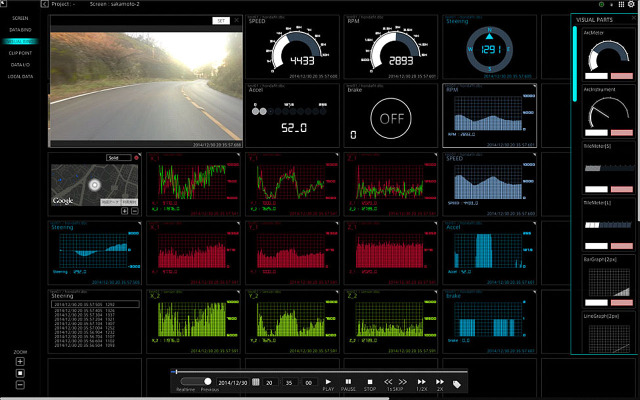Screen dimensions: 640x400
Task: Click corner marker of Z_1 line graph
Action: [x=436, y=155]
